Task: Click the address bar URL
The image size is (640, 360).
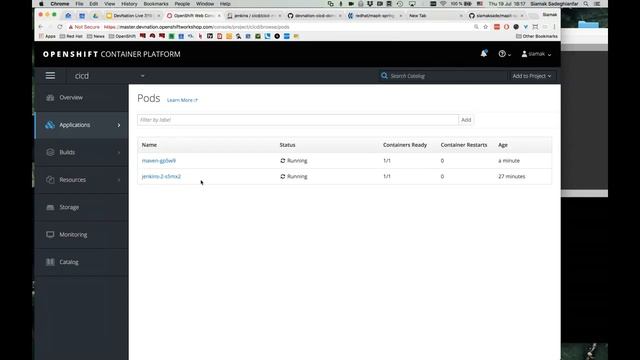Action: pyautogui.click(x=196, y=27)
